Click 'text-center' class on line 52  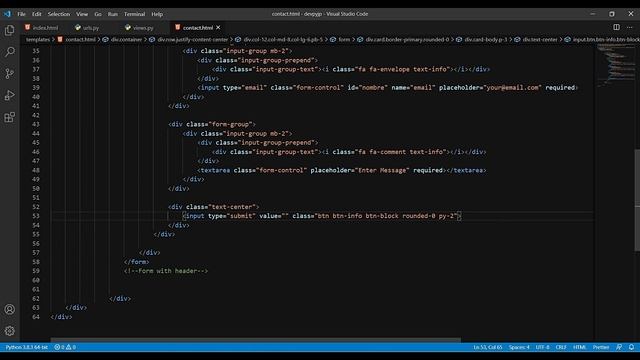click(x=232, y=207)
